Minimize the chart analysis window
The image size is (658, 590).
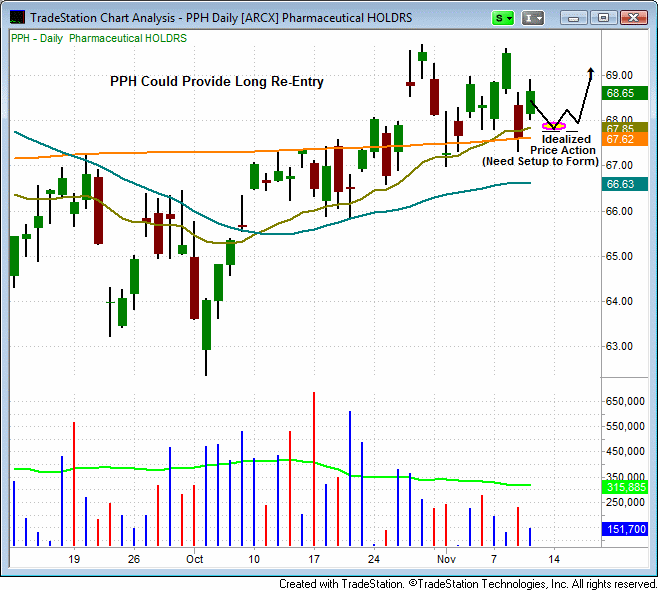[573, 18]
